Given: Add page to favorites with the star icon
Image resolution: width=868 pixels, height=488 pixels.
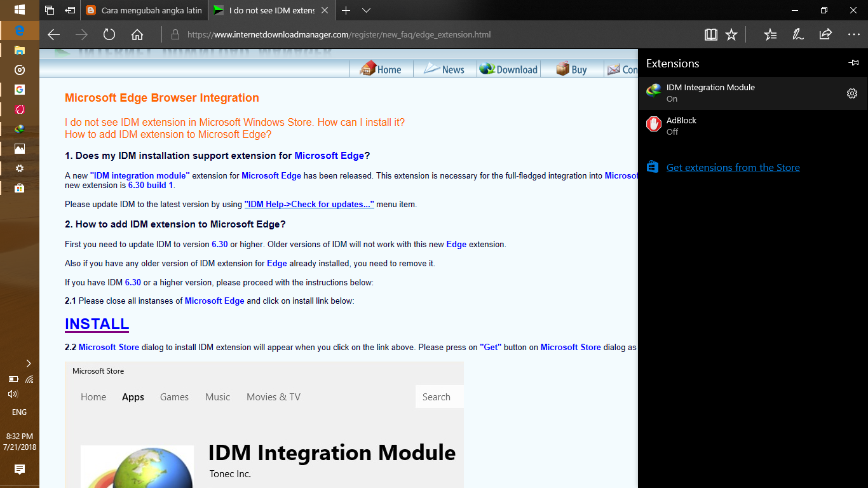Looking at the screenshot, I should coord(731,34).
